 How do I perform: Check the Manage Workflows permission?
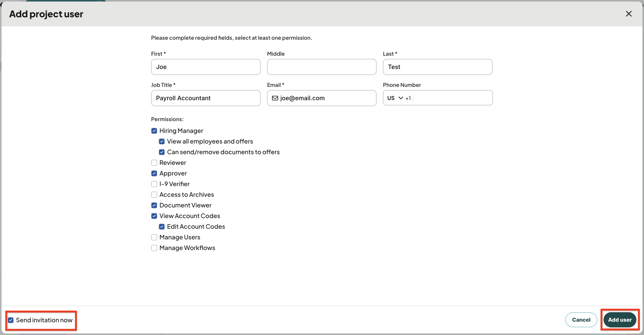coord(154,248)
